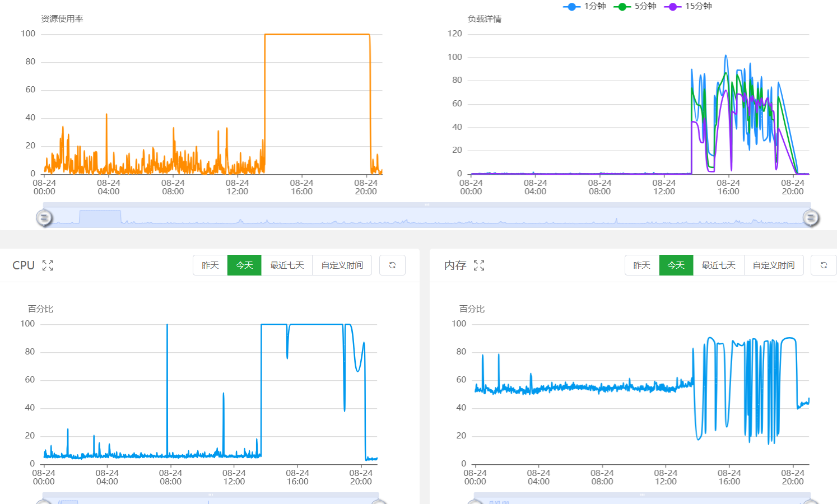This screenshot has height=504, width=837.
Task: Expand the 内存 chart to fullscreen
Action: tap(479, 265)
